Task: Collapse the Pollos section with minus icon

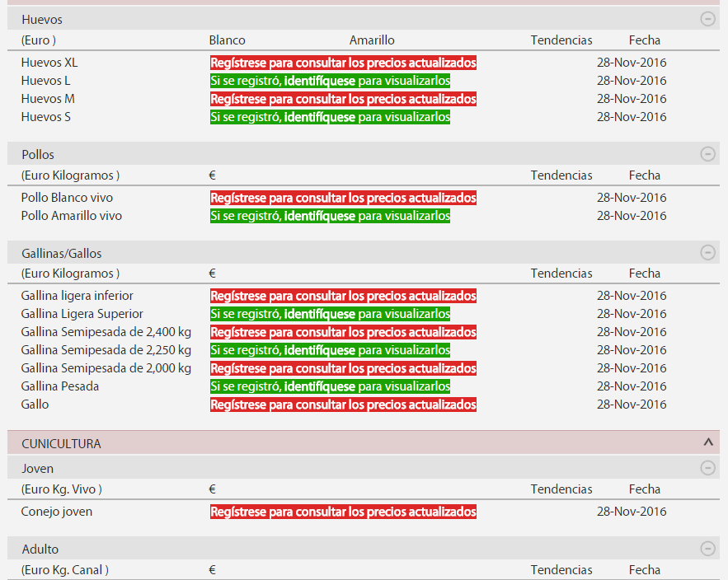Action: [x=707, y=154]
